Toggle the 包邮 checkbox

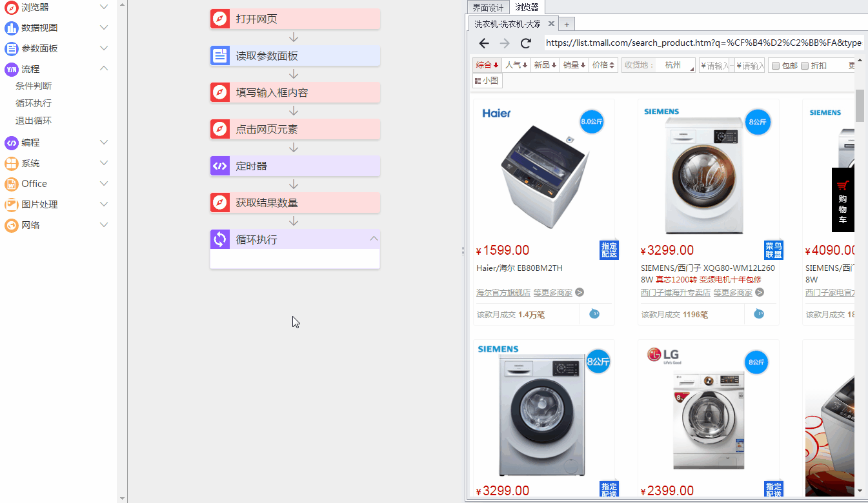[776, 65]
